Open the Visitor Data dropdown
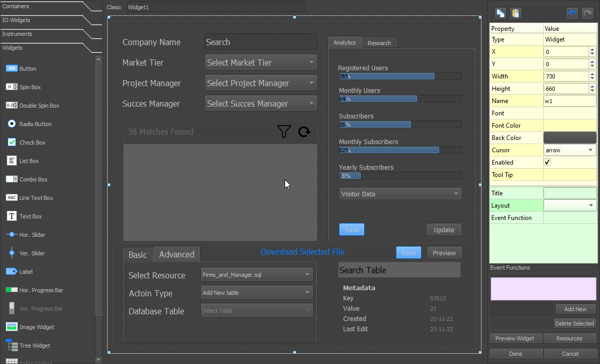Screen dimensions: 600x364 (x=400, y=193)
